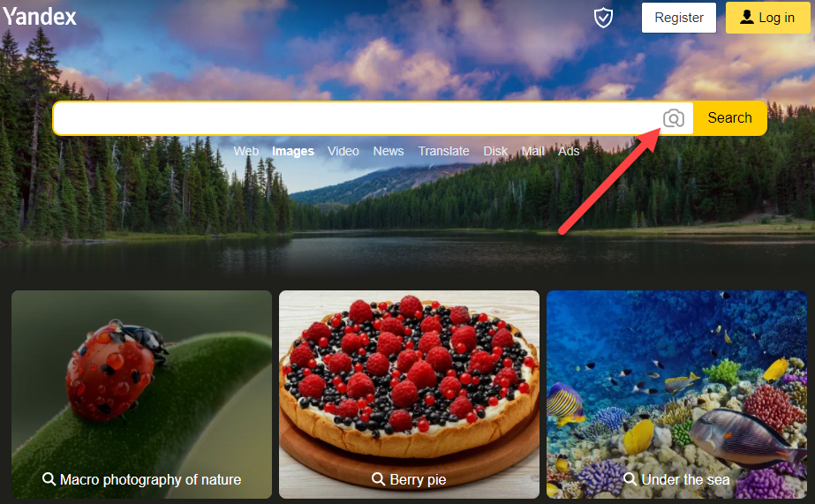Open the ladybug macro photography thumbnail
815x504 pixels.
tap(141, 395)
